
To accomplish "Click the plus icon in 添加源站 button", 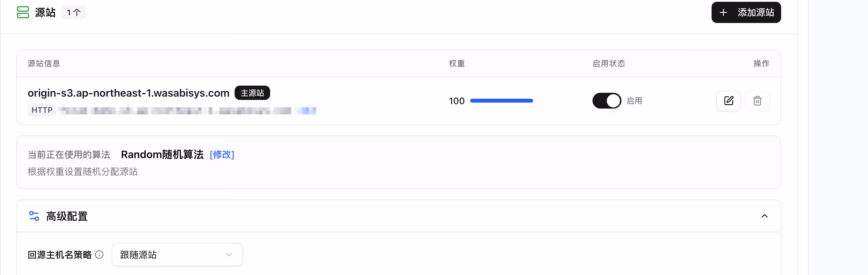I will click(723, 13).
